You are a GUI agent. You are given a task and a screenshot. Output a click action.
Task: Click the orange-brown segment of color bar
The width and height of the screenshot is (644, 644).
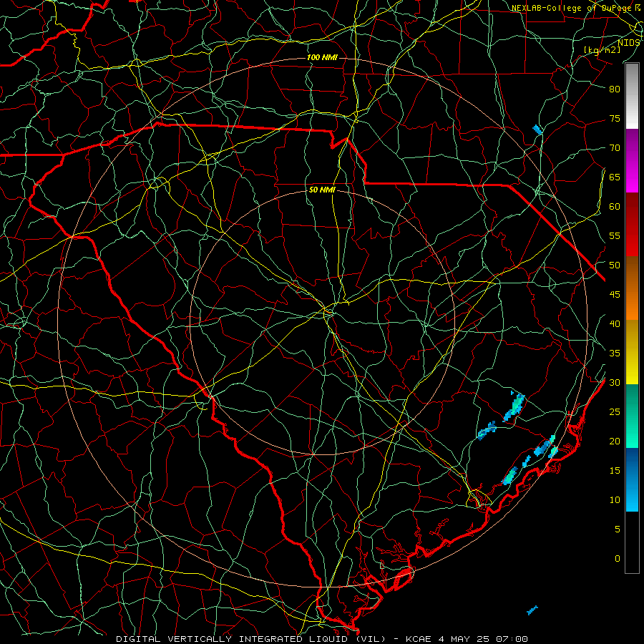tap(632, 288)
